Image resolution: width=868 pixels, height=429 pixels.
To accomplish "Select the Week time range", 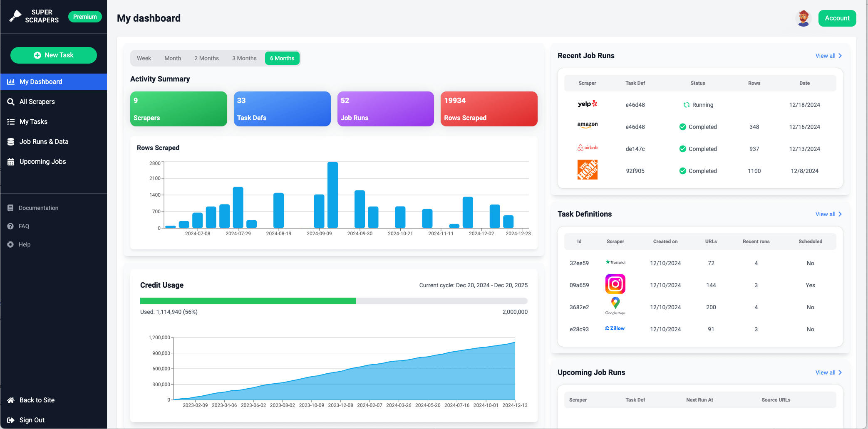I will click(144, 58).
